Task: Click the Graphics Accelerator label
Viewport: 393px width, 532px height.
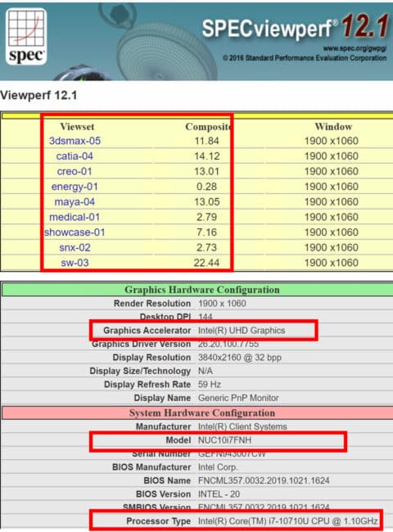Action: click(x=147, y=331)
